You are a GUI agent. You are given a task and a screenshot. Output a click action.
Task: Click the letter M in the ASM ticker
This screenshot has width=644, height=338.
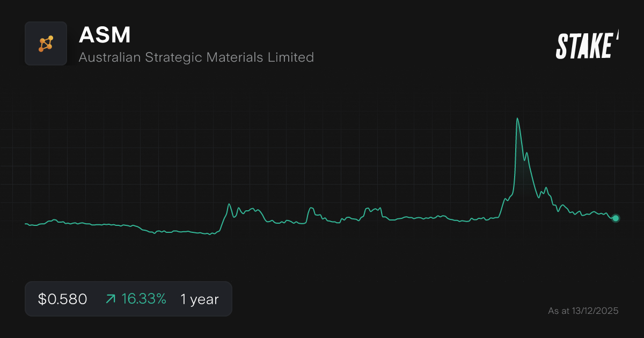click(x=121, y=35)
